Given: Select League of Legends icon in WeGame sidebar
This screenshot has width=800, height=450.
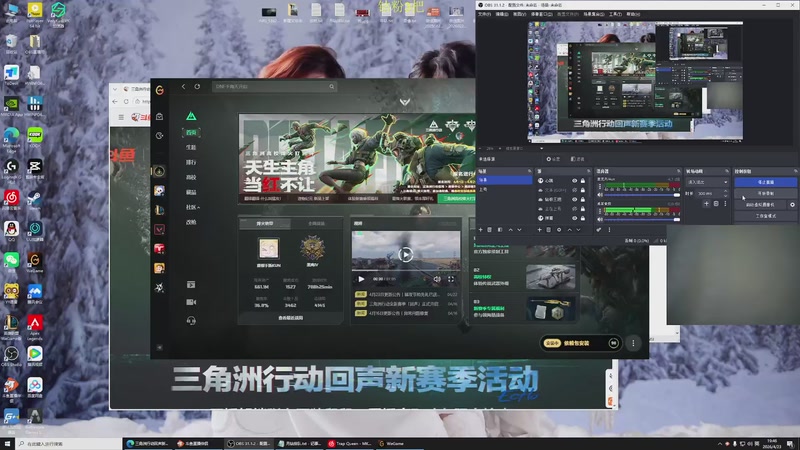Looking at the screenshot, I should pyautogui.click(x=160, y=210).
